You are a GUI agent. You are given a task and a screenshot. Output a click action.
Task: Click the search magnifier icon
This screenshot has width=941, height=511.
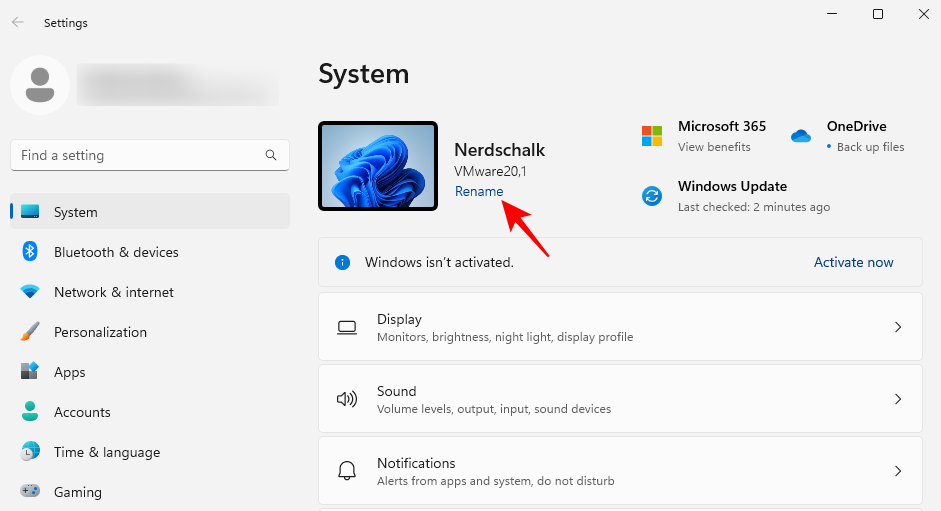pyautogui.click(x=271, y=155)
